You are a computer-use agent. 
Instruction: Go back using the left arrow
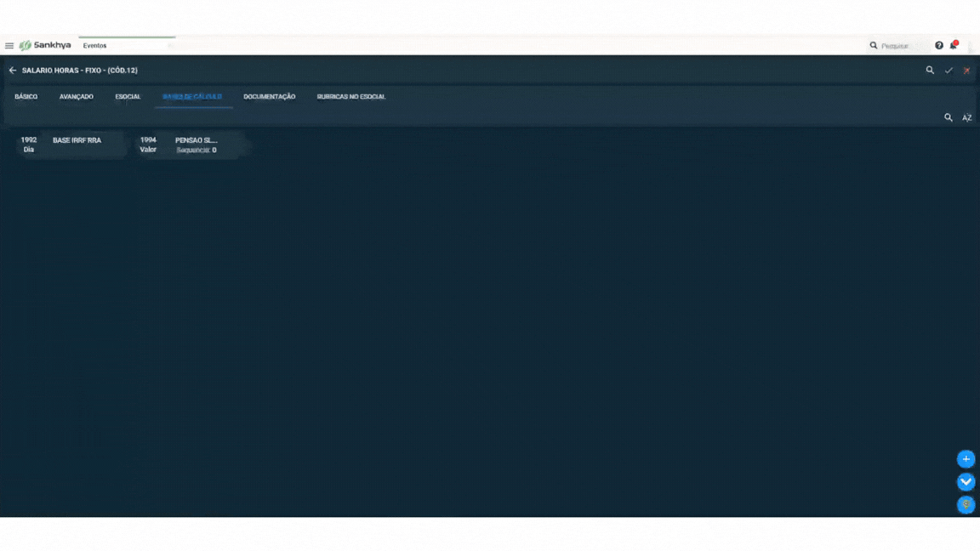[13, 71]
